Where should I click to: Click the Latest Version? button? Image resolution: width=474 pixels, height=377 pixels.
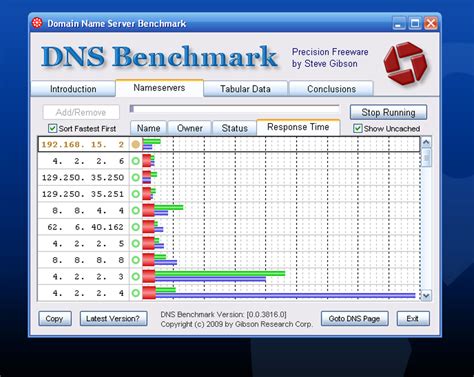pyautogui.click(x=113, y=319)
